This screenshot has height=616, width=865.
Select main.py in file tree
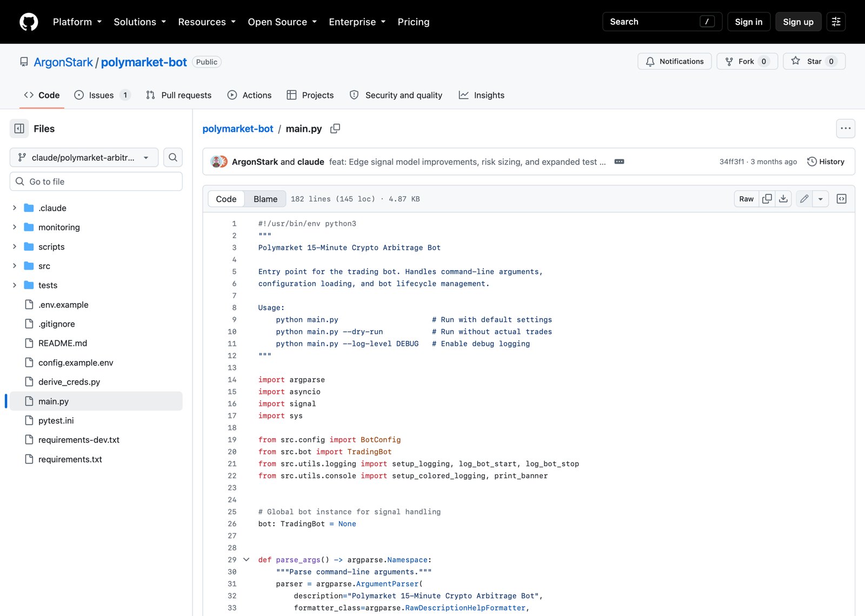coord(96,401)
